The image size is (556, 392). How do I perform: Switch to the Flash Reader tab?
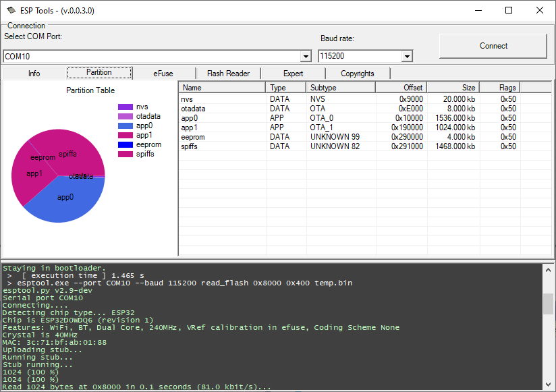point(228,74)
